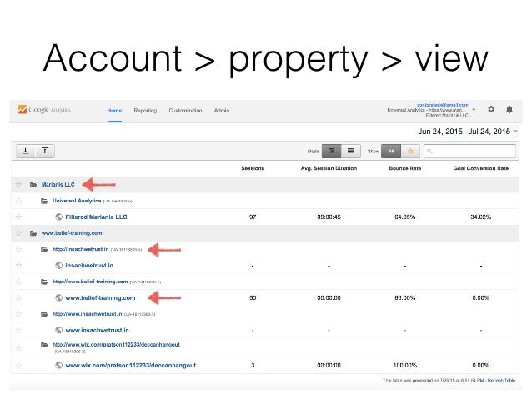Go to the Home tab

[114, 111]
